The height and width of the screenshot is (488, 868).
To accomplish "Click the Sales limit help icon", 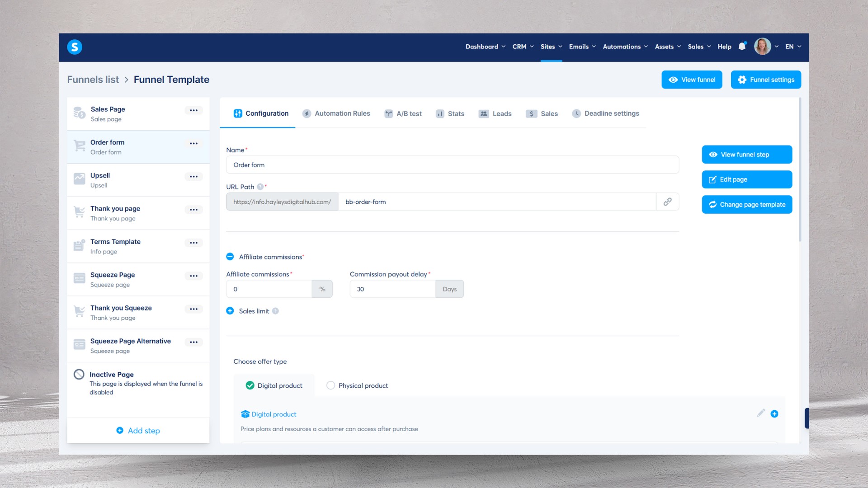I will coord(275,311).
